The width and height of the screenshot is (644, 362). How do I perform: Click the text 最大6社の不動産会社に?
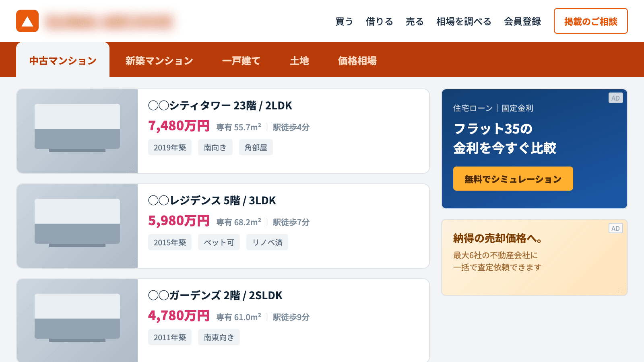[x=495, y=255]
